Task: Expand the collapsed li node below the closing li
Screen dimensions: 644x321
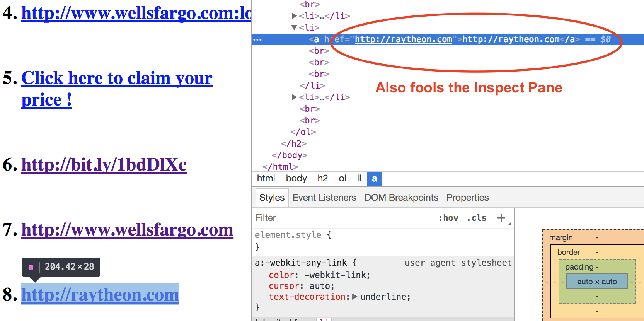Action: pos(294,97)
